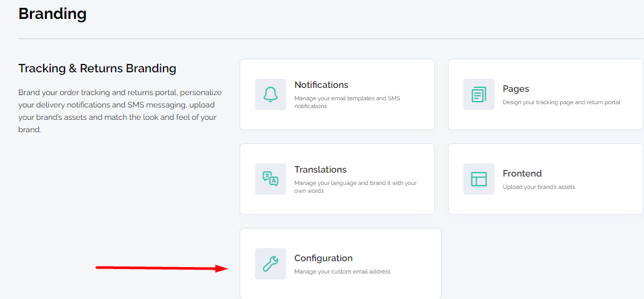Click empty area right of Configuration card
Screen dimensions: 644x299
[x=542, y=263]
